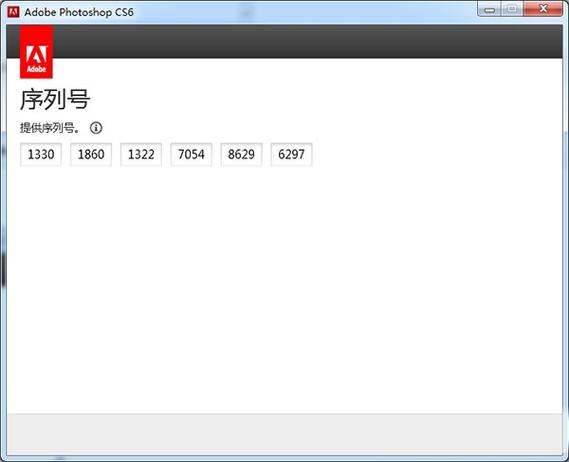Select the serial field containing 8629
Viewport: 569px width, 462px height.
click(x=241, y=155)
